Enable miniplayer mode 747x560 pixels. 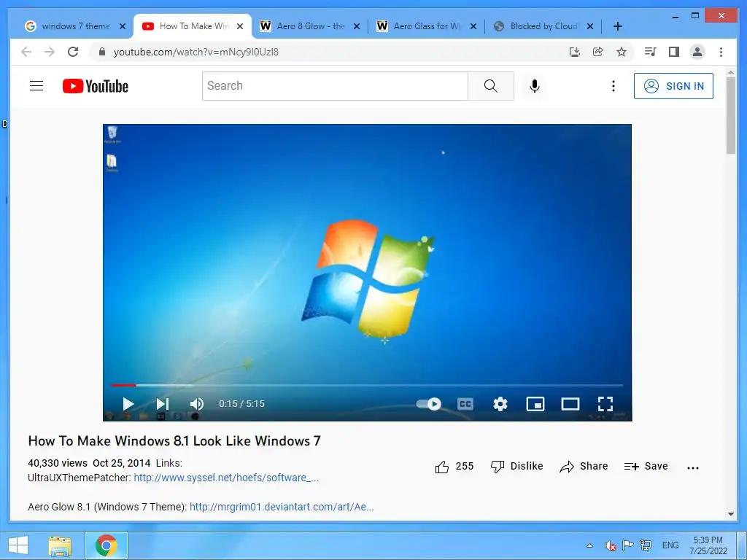[x=535, y=404]
